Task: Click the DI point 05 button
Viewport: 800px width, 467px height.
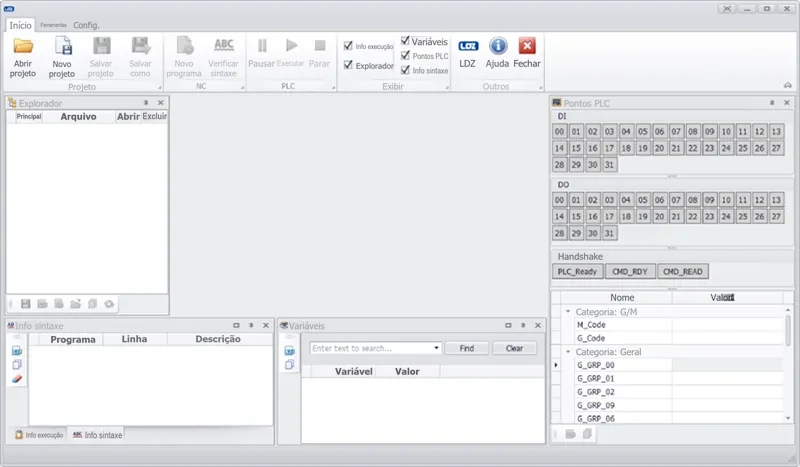Action: click(x=642, y=132)
